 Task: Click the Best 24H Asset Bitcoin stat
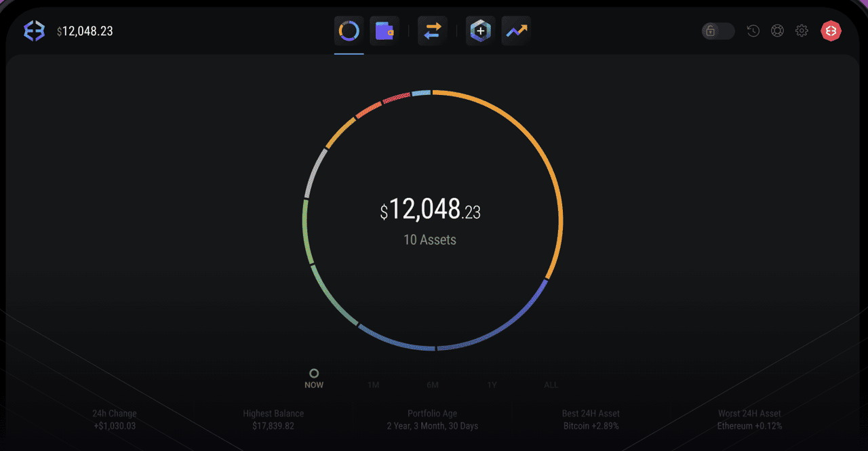click(x=591, y=420)
